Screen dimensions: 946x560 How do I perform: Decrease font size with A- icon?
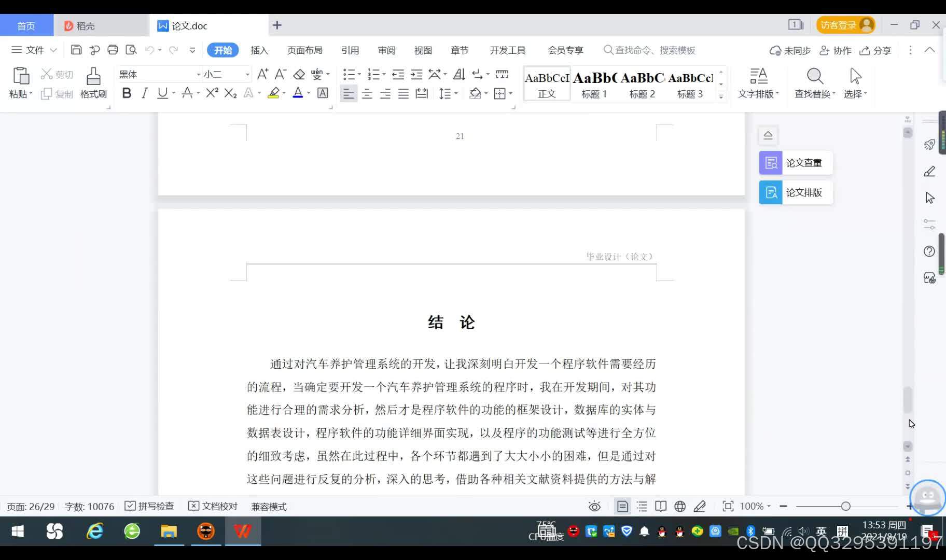point(281,74)
